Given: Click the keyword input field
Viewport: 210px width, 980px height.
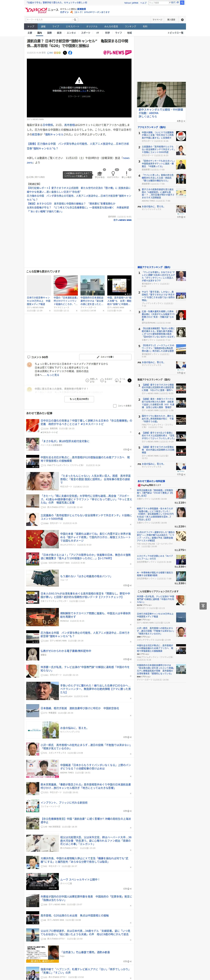Looking at the screenshot, I should (x=49, y=19).
